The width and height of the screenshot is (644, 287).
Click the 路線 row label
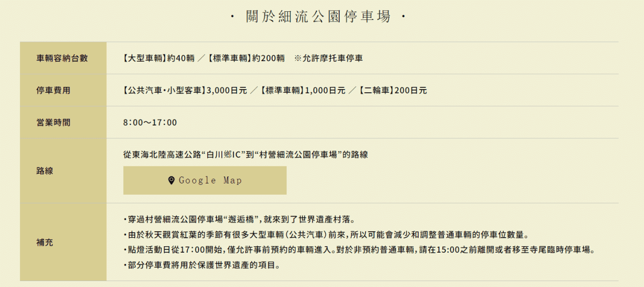[x=45, y=171]
